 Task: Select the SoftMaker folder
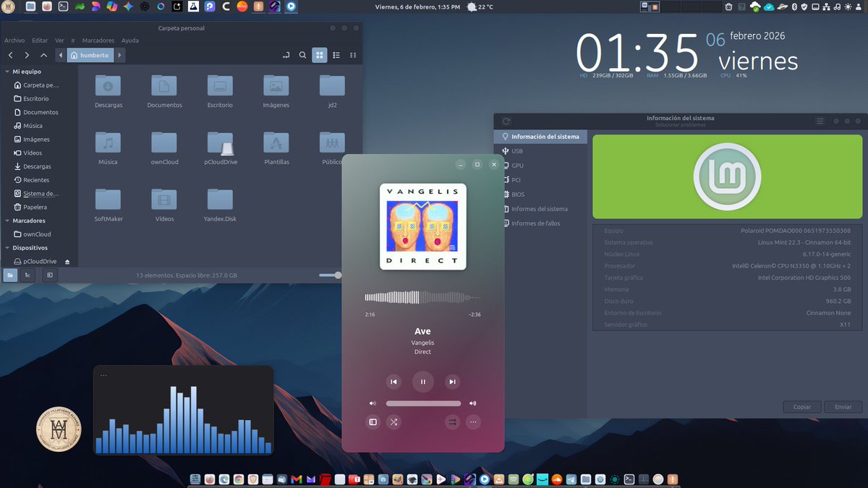[x=109, y=200]
